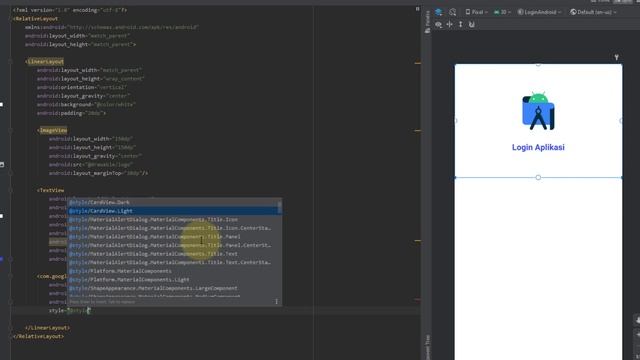Open the Palette side panel tab
Screen dimensions: 640x360
pyautogui.click(x=427, y=22)
